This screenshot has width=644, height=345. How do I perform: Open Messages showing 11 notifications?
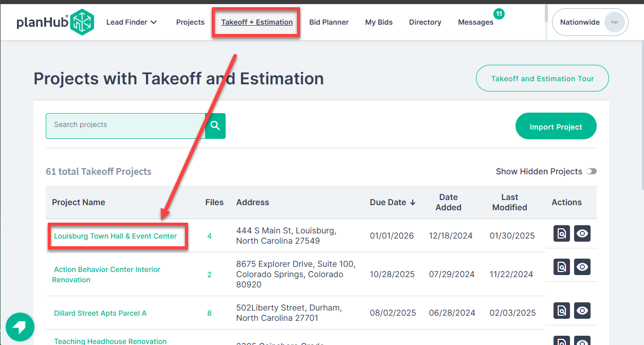pos(475,22)
